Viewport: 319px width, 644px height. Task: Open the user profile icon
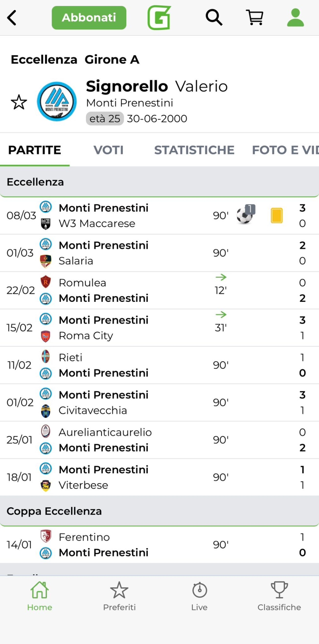pyautogui.click(x=295, y=17)
